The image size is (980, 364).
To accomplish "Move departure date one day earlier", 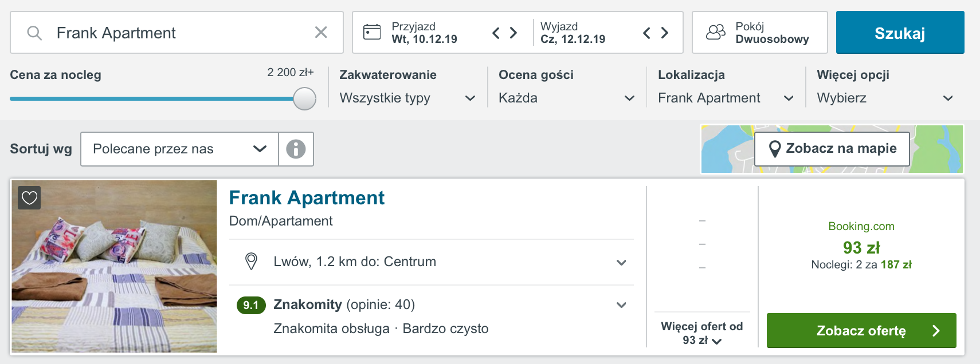I will point(646,33).
